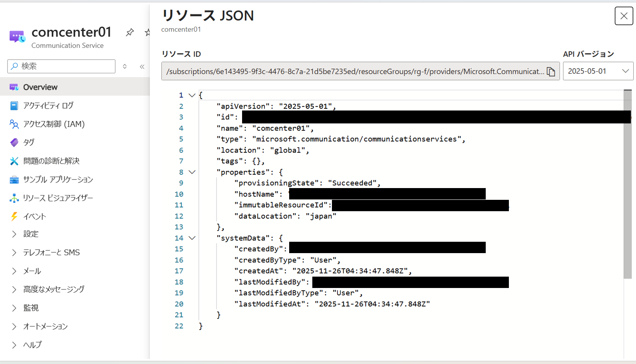Click the "type" communicationservices line

coord(341,139)
